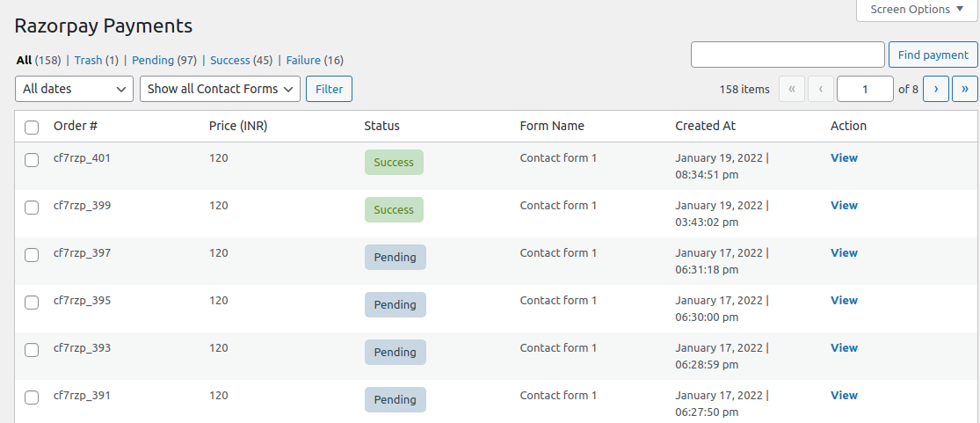Switch to Success payments filter
This screenshot has height=423, width=980.
(230, 60)
